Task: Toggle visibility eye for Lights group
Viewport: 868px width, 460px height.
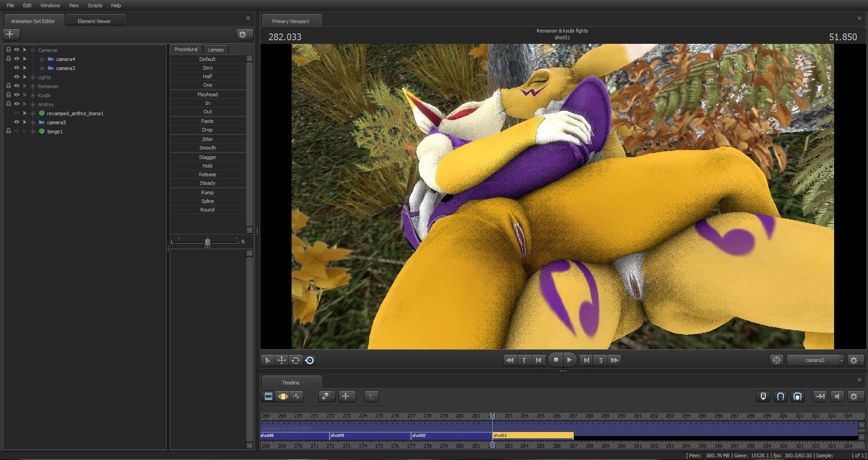Action: point(17,77)
